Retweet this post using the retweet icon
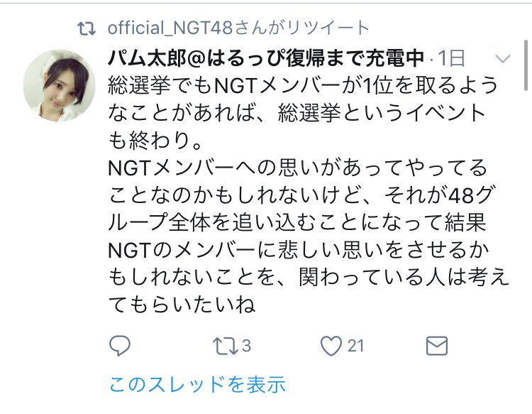 [225, 346]
